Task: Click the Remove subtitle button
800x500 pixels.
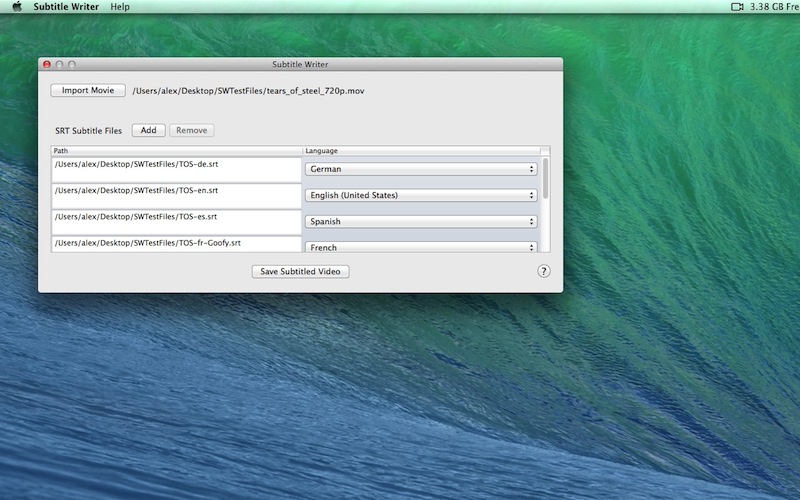Action: 192,130
